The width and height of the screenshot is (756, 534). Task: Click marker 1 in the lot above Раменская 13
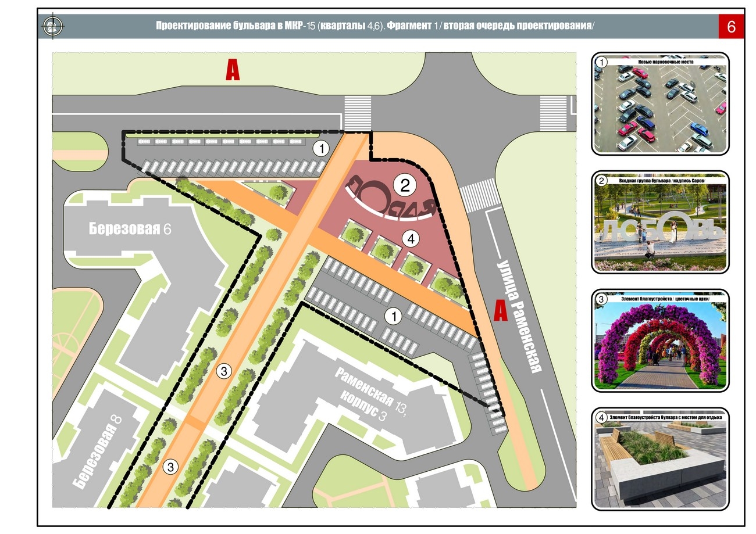pos(394,317)
